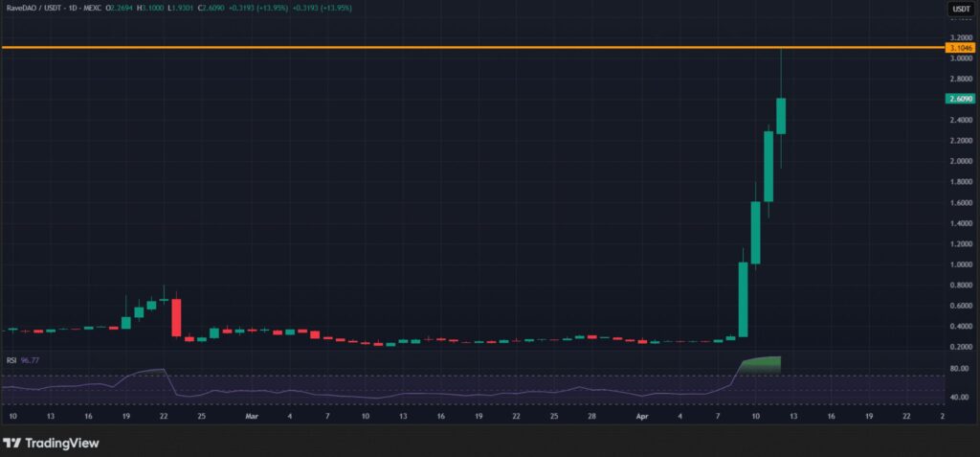This screenshot has height=457, width=980.
Task: Click the RSI value 96.77
Action: (29, 362)
